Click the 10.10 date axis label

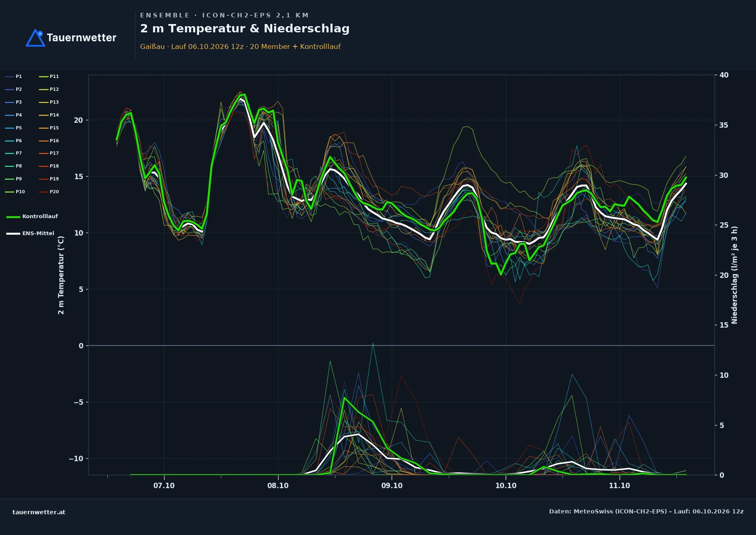tap(506, 486)
